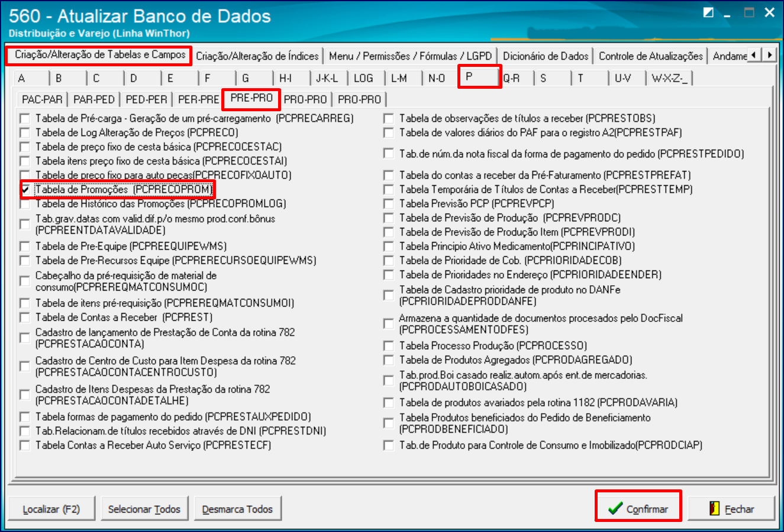The width and height of the screenshot is (784, 532).
Task: Click the Desmarca Todos button
Action: [238, 507]
